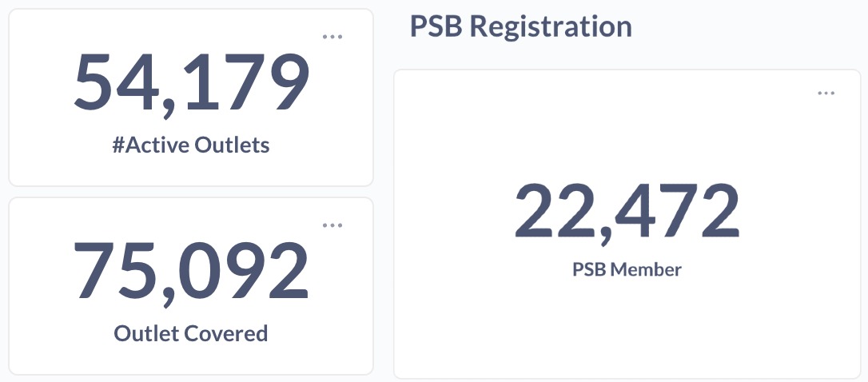The width and height of the screenshot is (868, 382).
Task: Open the PSB Member card ellipsis menu
Action: point(826,94)
